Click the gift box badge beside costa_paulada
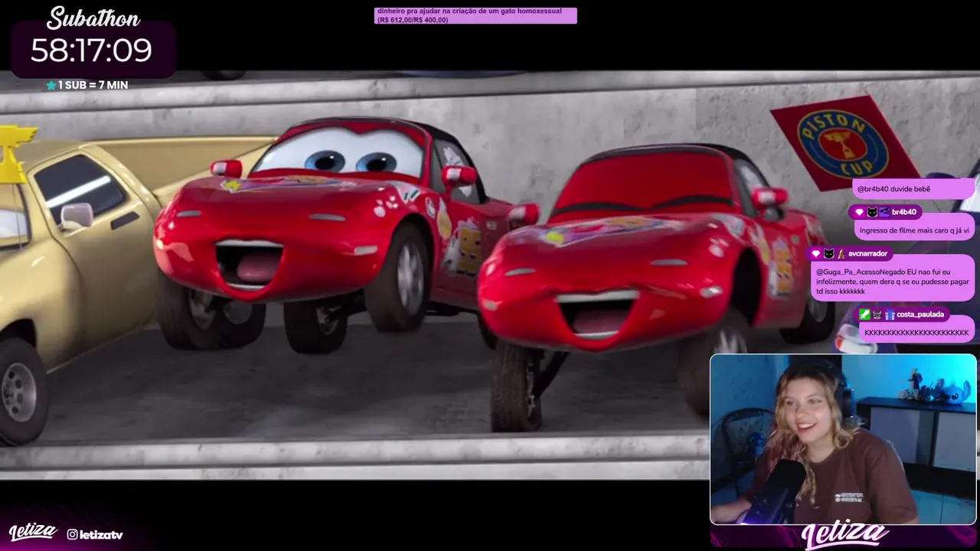 coord(889,315)
